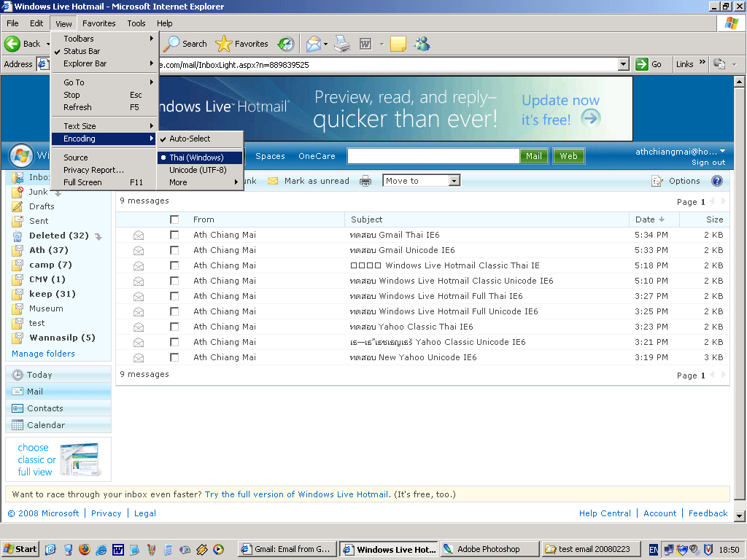This screenshot has width=747, height=560.
Task: Tick the select-all checkbox in header row
Action: 174,219
